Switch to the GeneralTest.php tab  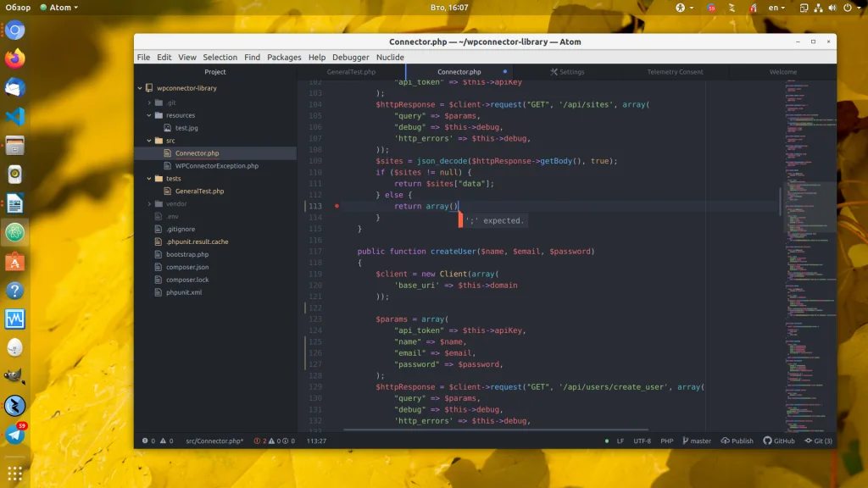[351, 72]
